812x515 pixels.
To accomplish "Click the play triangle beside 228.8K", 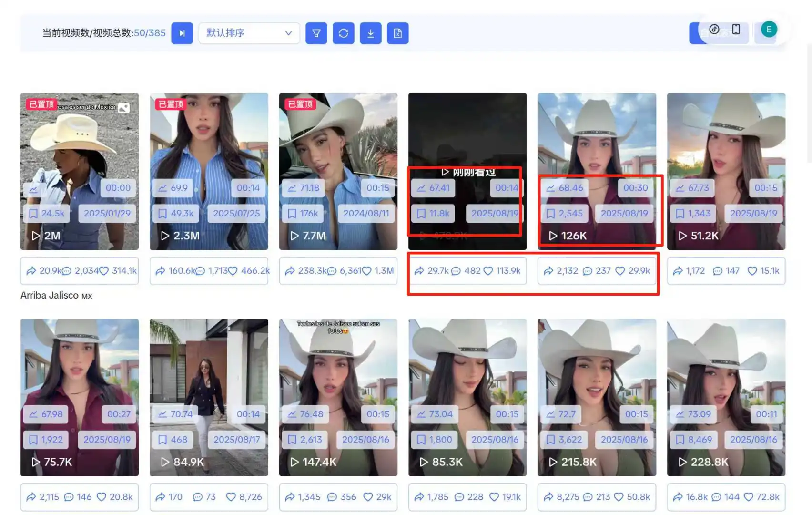I will point(683,462).
